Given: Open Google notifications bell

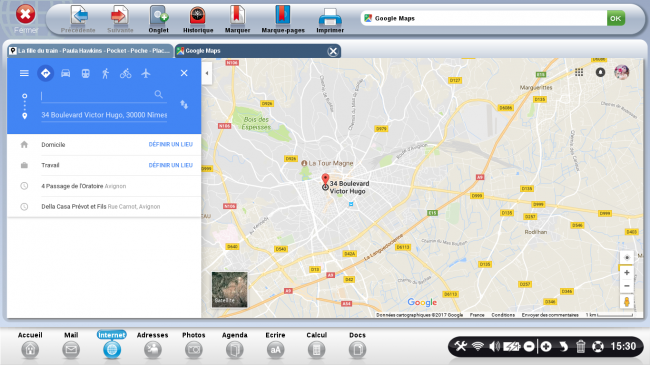Looking at the screenshot, I should click(600, 73).
